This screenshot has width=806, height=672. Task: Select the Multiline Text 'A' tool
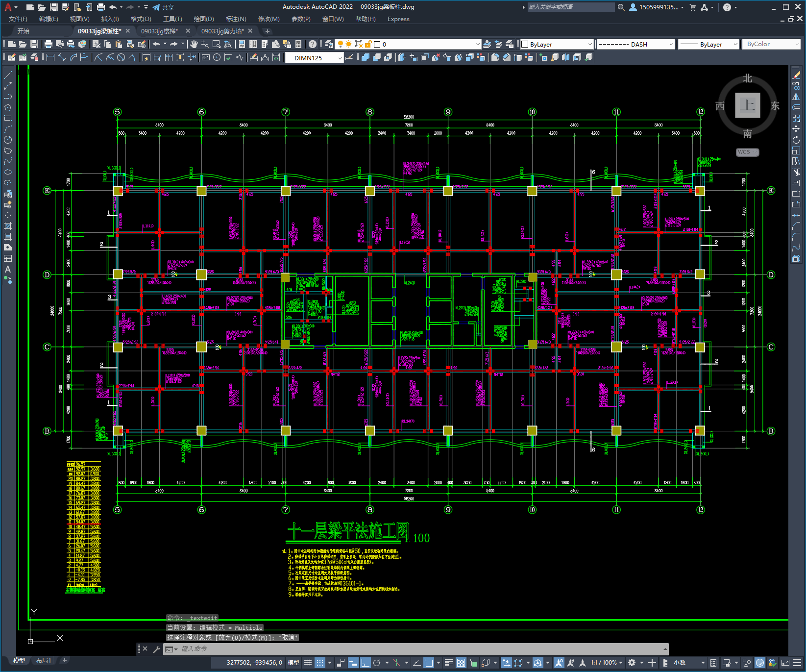(8, 269)
